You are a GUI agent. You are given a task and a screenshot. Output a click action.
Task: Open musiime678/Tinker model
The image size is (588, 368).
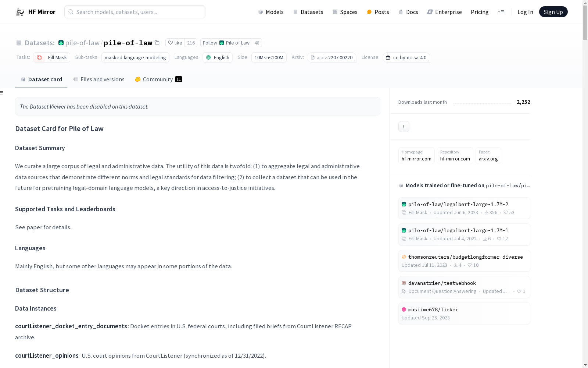tap(464, 314)
